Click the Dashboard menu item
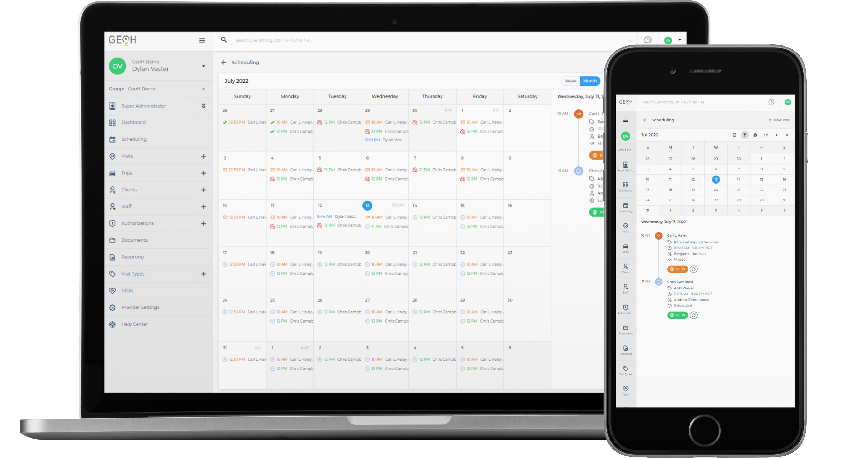The image size is (868, 458). click(133, 122)
